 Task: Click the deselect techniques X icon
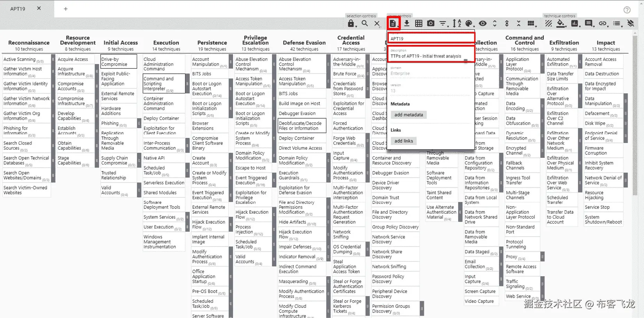[x=377, y=23]
